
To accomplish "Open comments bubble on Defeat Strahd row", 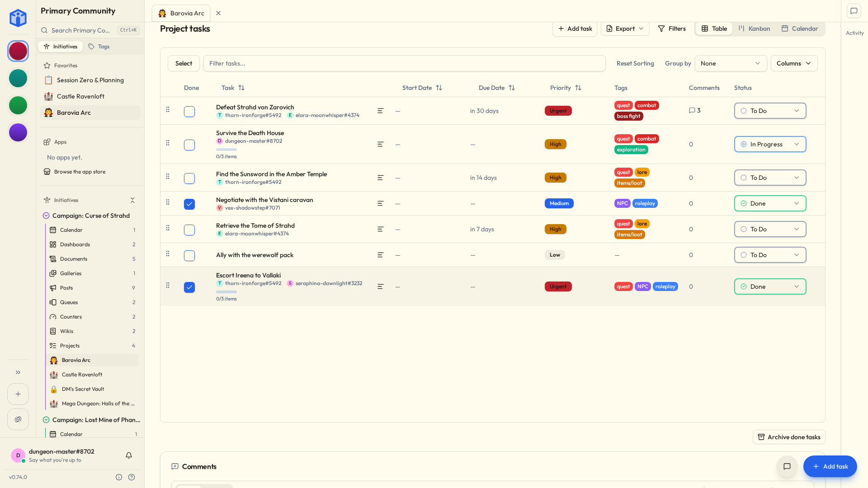I will click(x=695, y=110).
